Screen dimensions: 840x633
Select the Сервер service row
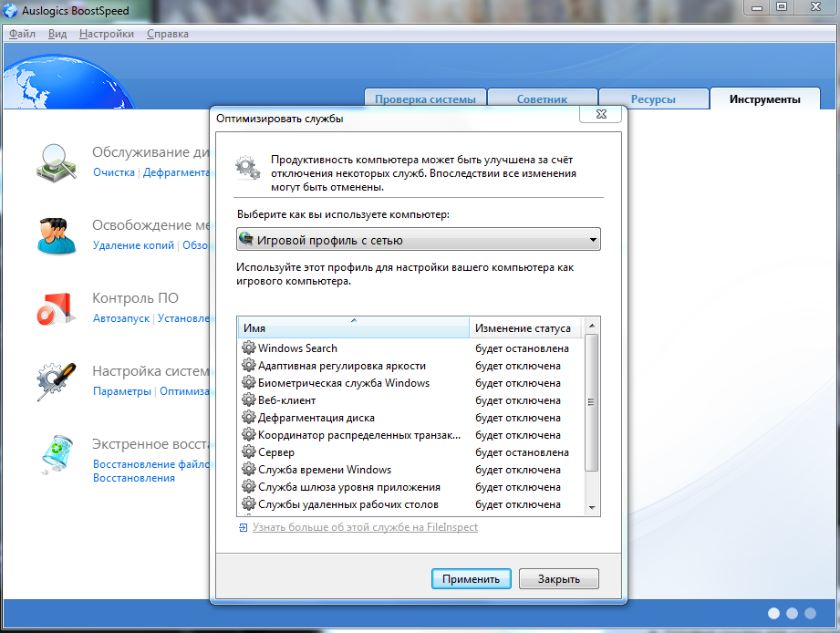pyautogui.click(x=410, y=452)
